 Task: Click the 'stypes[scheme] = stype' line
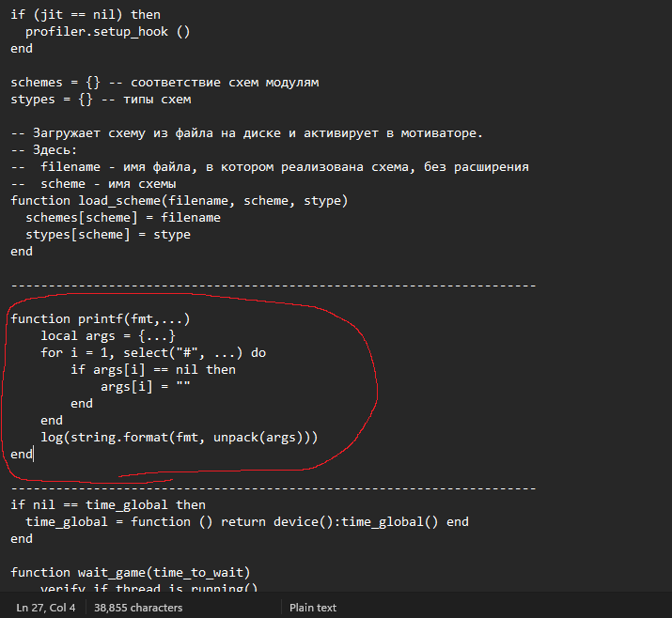(108, 235)
